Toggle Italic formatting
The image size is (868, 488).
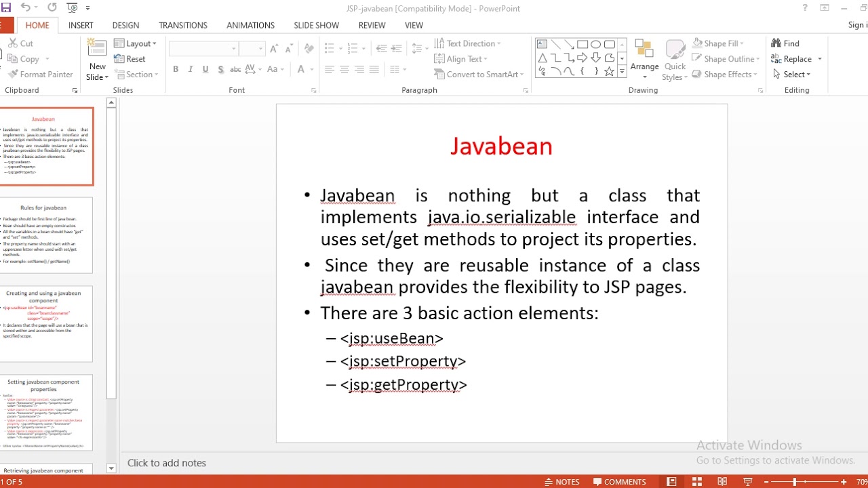[x=191, y=69]
